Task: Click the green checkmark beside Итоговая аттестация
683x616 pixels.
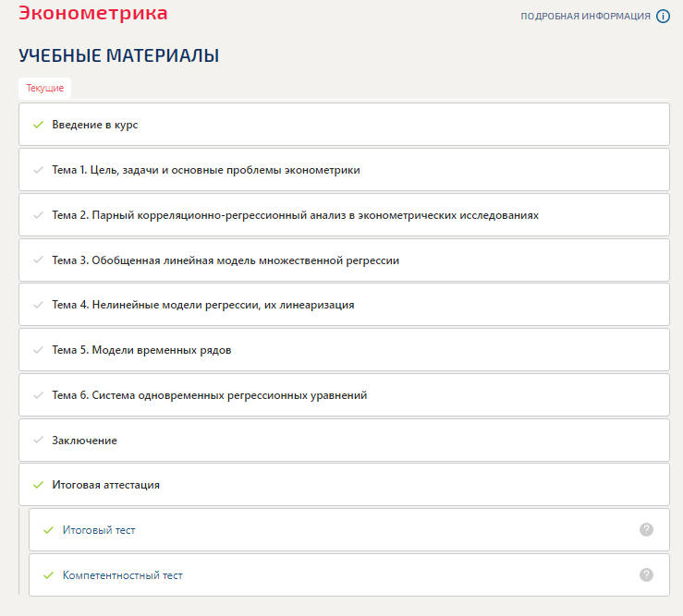Action: click(38, 485)
